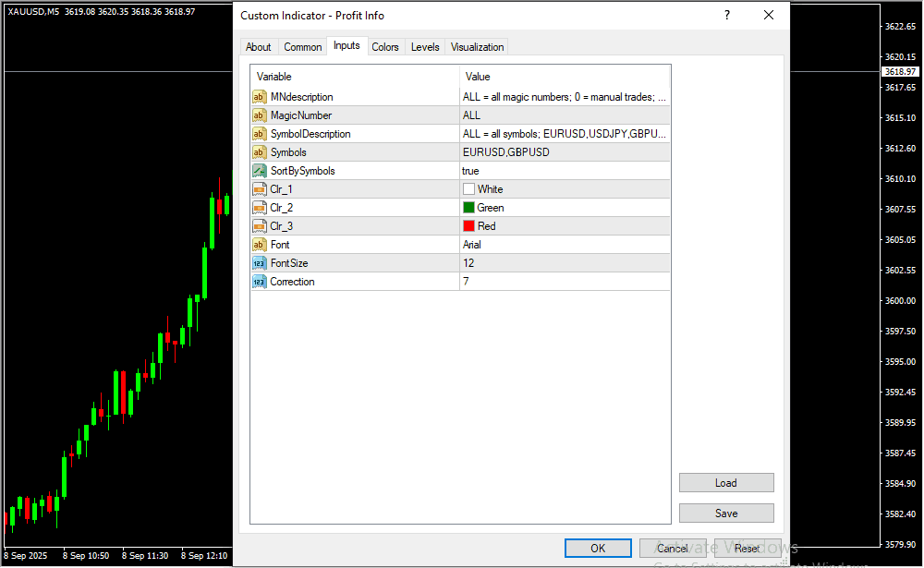The width and height of the screenshot is (924, 568).
Task: Click the red Clr_3 color swatch
Action: [x=468, y=226]
